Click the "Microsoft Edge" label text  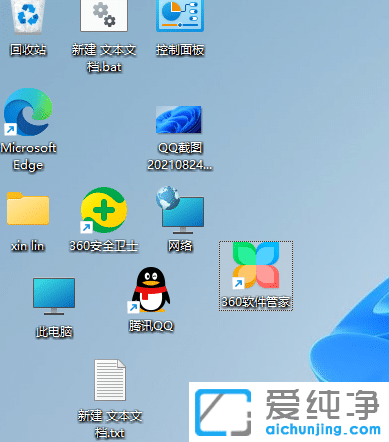click(x=28, y=156)
